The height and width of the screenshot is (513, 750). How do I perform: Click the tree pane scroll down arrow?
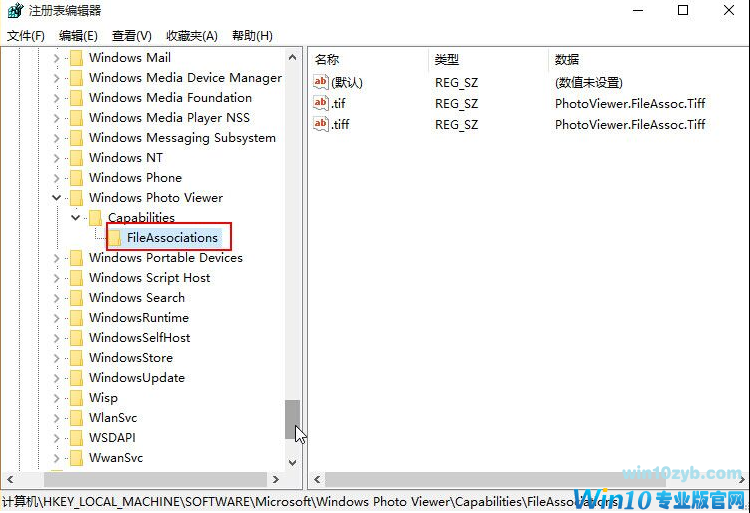pos(293,462)
